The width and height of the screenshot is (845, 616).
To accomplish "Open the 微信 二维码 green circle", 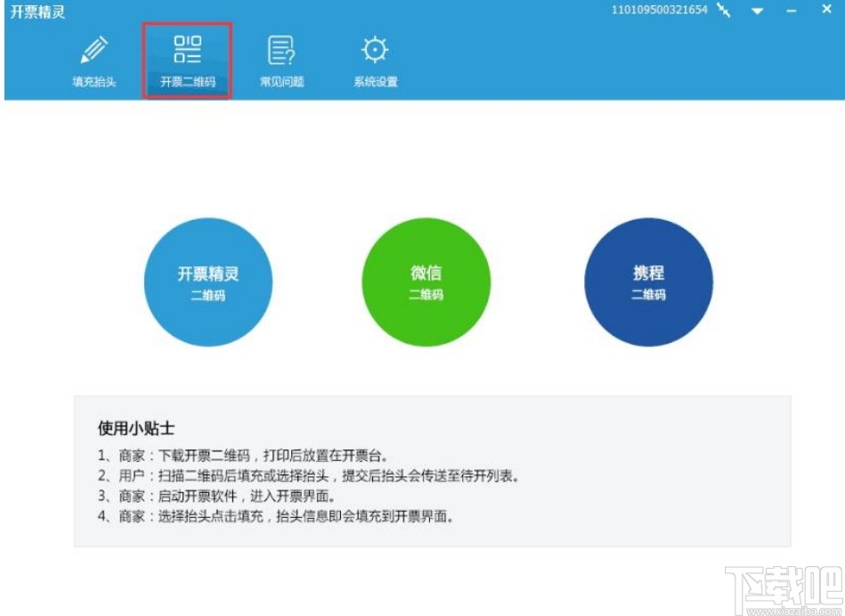I will tap(427, 282).
